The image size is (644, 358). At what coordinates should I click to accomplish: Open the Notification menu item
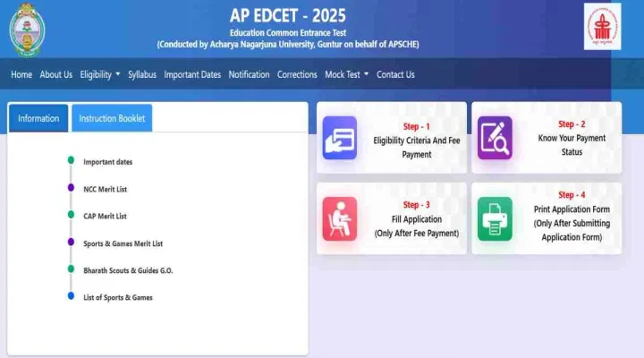click(249, 74)
